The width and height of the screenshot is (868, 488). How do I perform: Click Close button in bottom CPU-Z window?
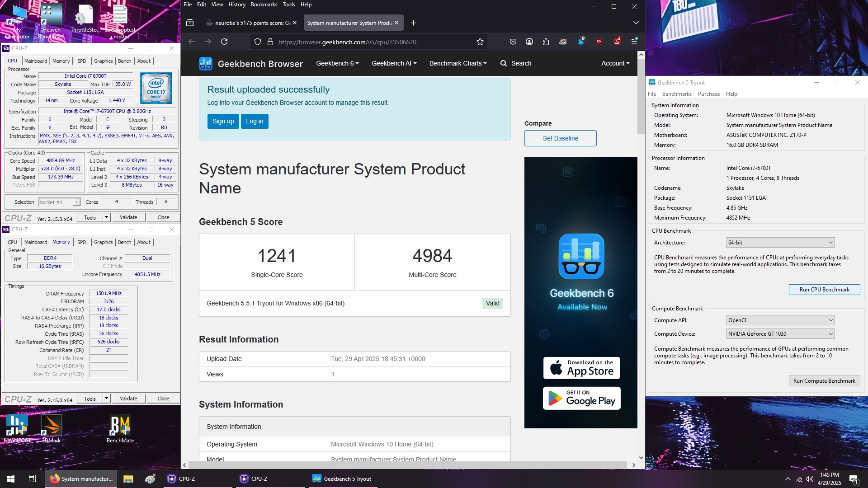point(163,399)
